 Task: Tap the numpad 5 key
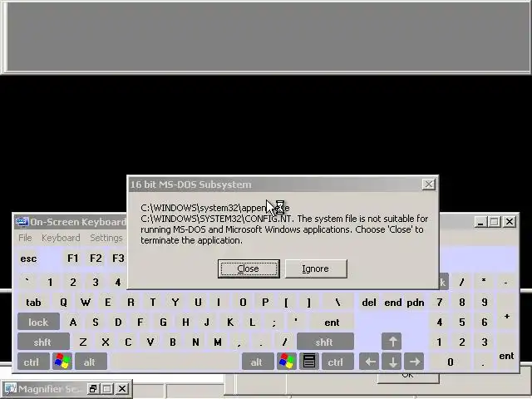pos(462,322)
